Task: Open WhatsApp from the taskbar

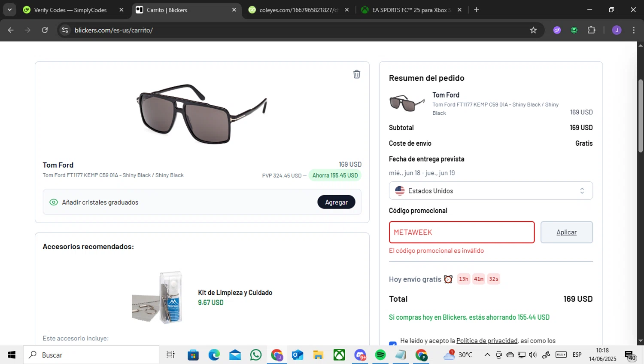Action: [x=256, y=355]
